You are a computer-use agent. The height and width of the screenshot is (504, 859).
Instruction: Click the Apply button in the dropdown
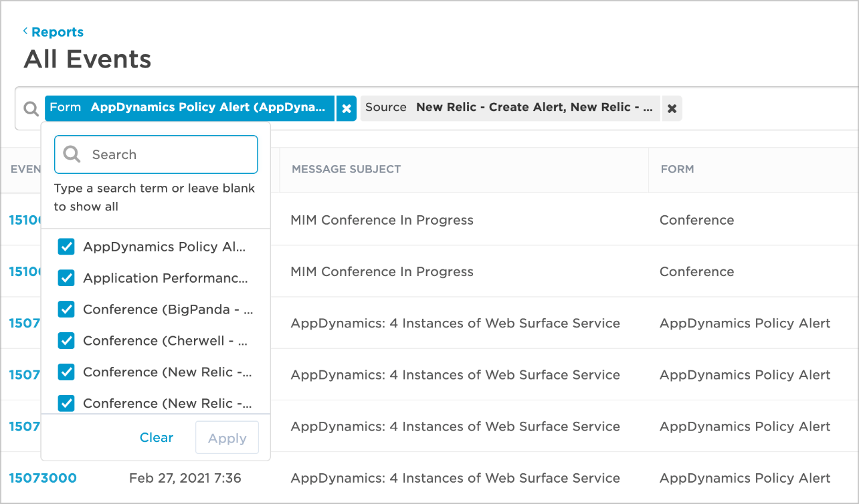[227, 438]
